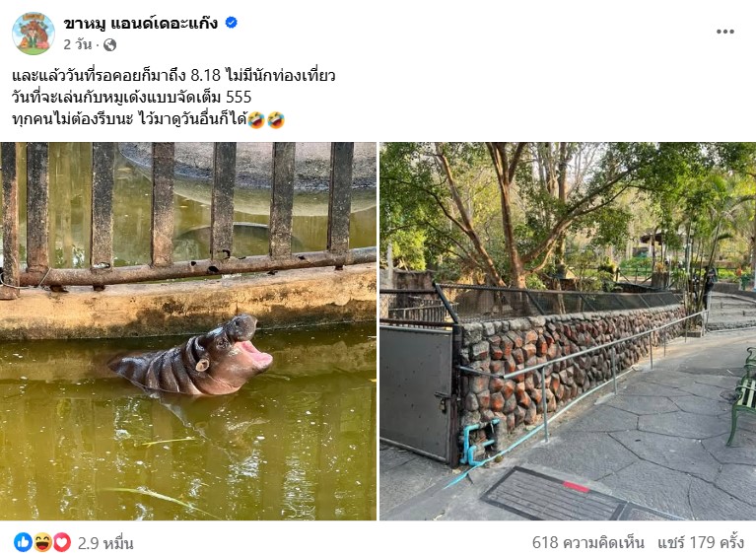Image resolution: width=756 pixels, height=558 pixels.
Task: Open the 2.9 หมื่น reactions count
Action: coord(105,543)
